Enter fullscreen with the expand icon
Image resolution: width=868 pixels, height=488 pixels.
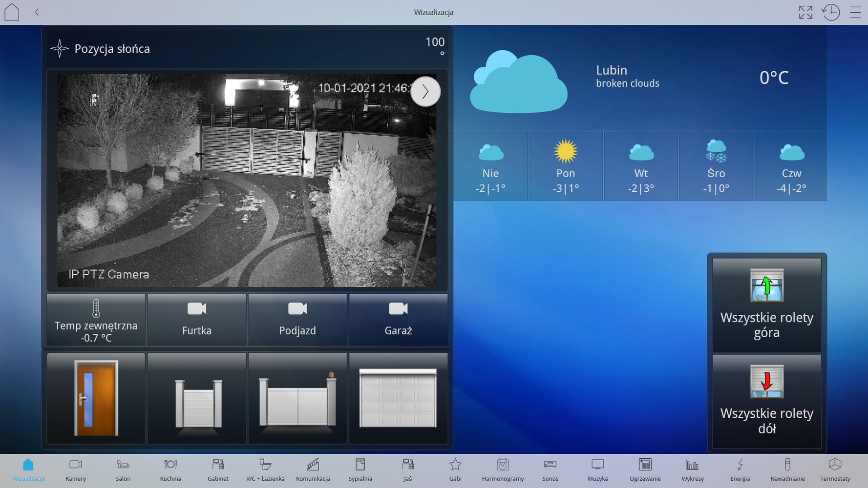click(805, 12)
